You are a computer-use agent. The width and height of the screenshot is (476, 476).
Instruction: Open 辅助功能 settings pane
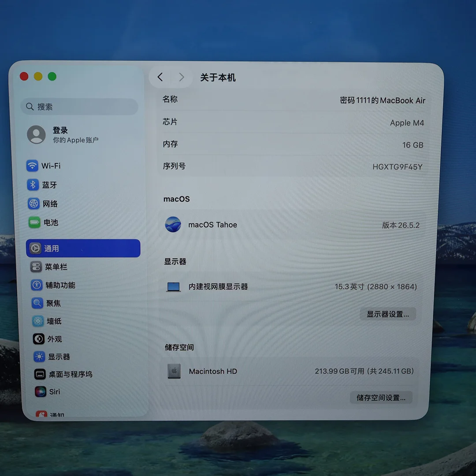click(x=60, y=285)
